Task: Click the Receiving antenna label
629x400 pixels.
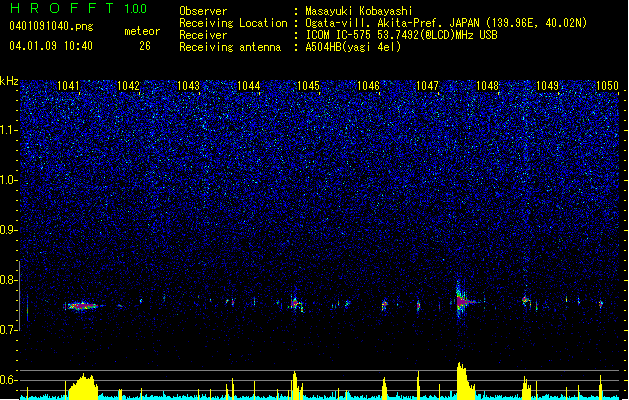Action: coord(230,47)
